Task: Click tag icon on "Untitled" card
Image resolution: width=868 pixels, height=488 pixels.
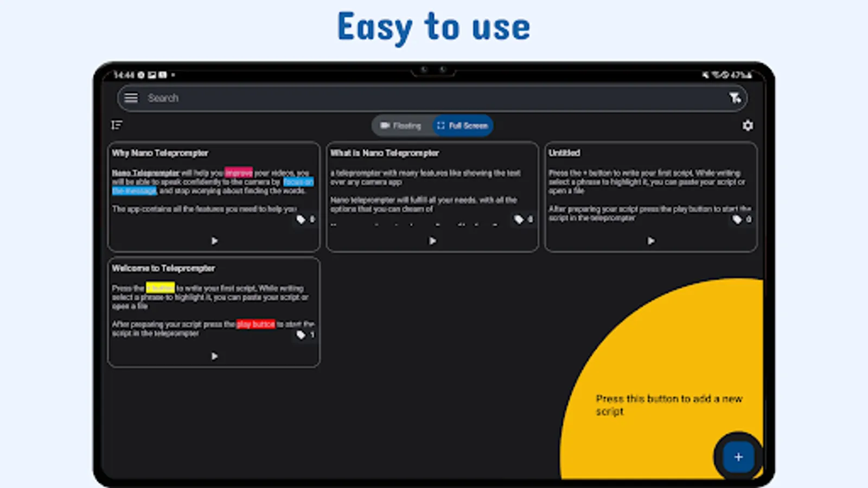Action: pos(737,220)
